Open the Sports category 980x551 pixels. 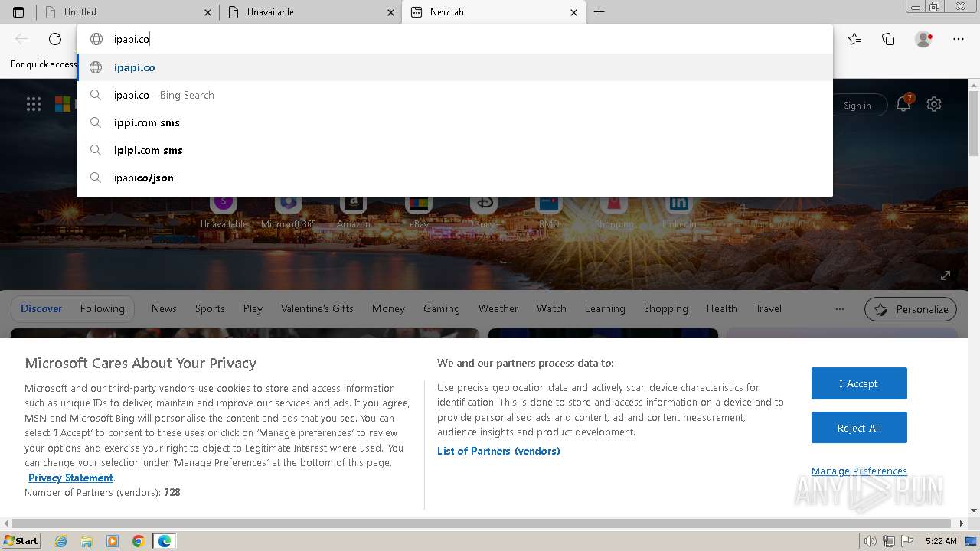[210, 308]
